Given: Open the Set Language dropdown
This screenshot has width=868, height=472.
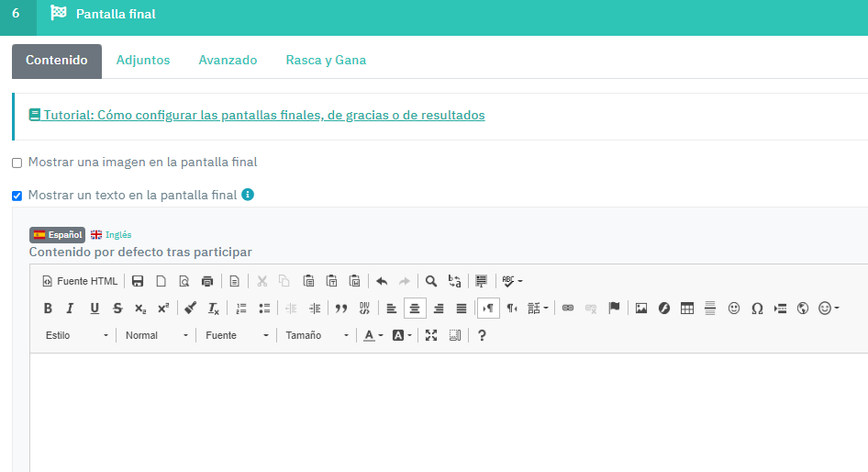Looking at the screenshot, I should tap(538, 308).
